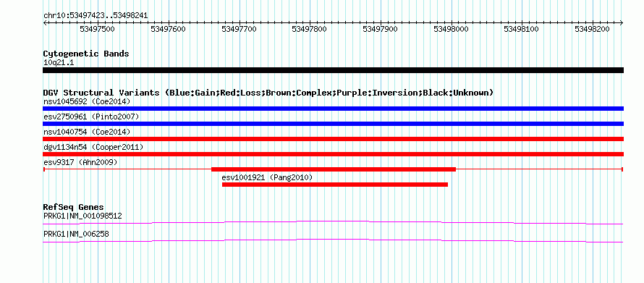Open variant nsv1045692 (Coe2014) label
Viewport: 644px width, 283px height.
[x=87, y=101]
